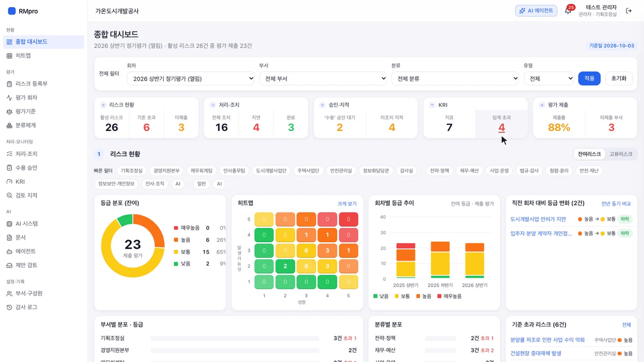The height and width of the screenshot is (362, 644).
Task: Open the 전년 동기 비교 link
Action: point(616,204)
